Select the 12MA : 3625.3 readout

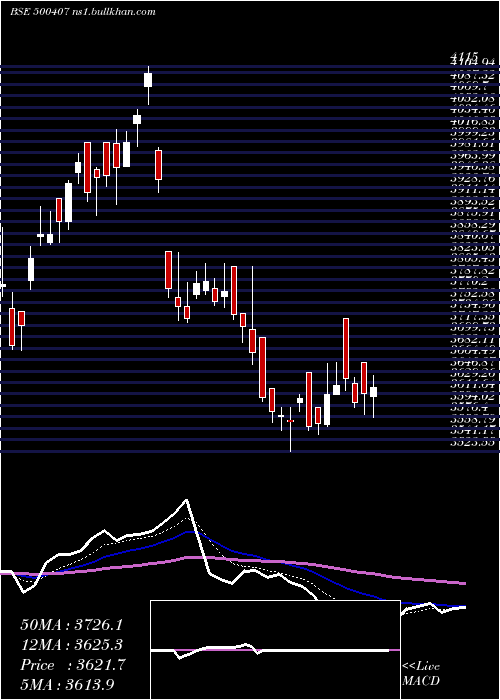pos(71,645)
